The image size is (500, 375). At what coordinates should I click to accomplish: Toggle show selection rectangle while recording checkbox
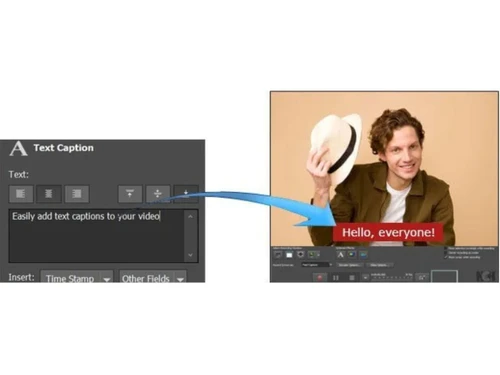[x=446, y=248]
